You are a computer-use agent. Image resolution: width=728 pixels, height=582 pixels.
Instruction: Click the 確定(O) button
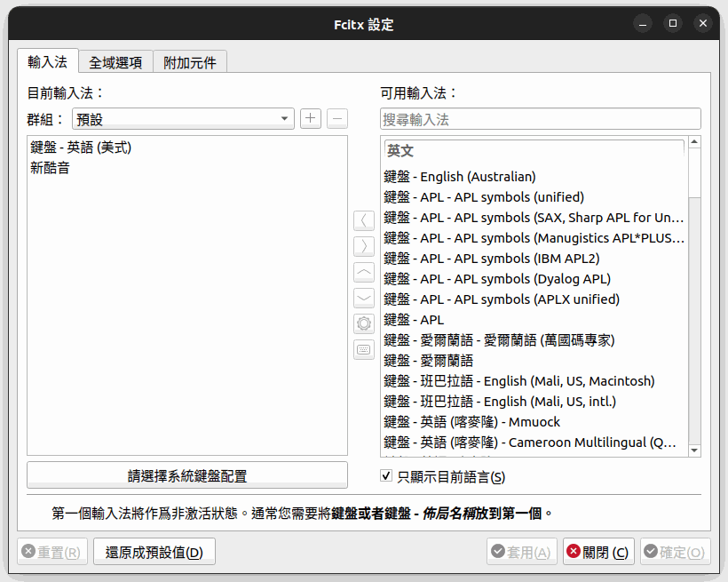pyautogui.click(x=676, y=552)
